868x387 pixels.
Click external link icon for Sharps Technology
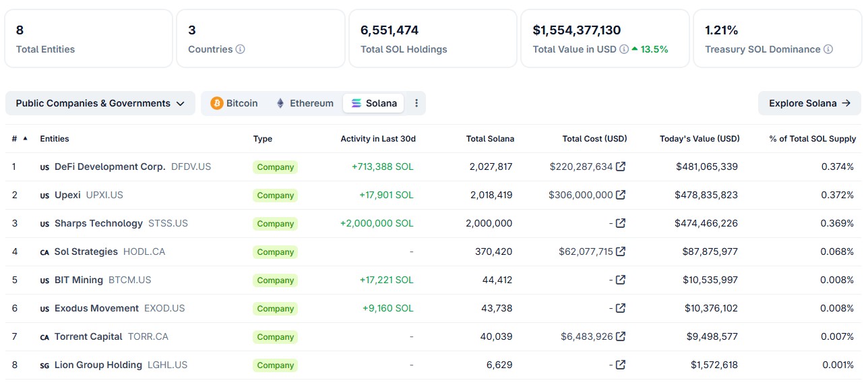tap(621, 223)
